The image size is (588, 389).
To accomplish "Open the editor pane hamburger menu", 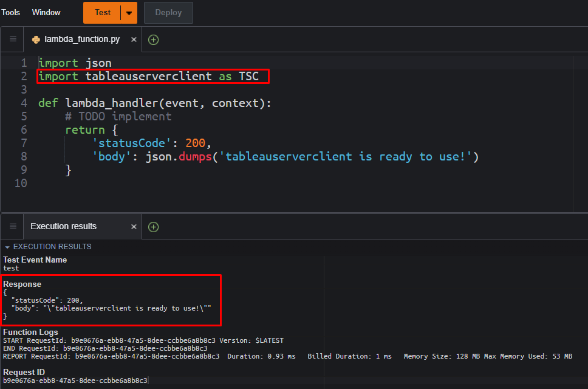I will pyautogui.click(x=13, y=39).
